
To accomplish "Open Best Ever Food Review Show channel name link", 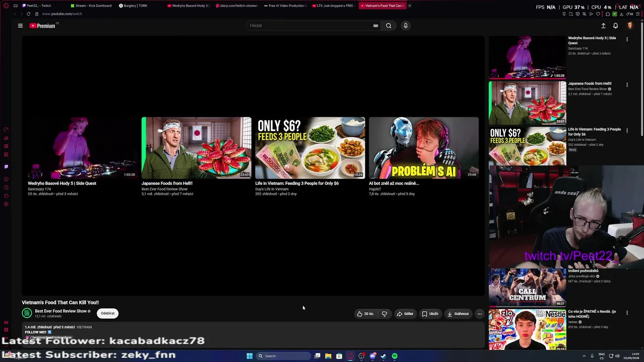I will click(61, 311).
